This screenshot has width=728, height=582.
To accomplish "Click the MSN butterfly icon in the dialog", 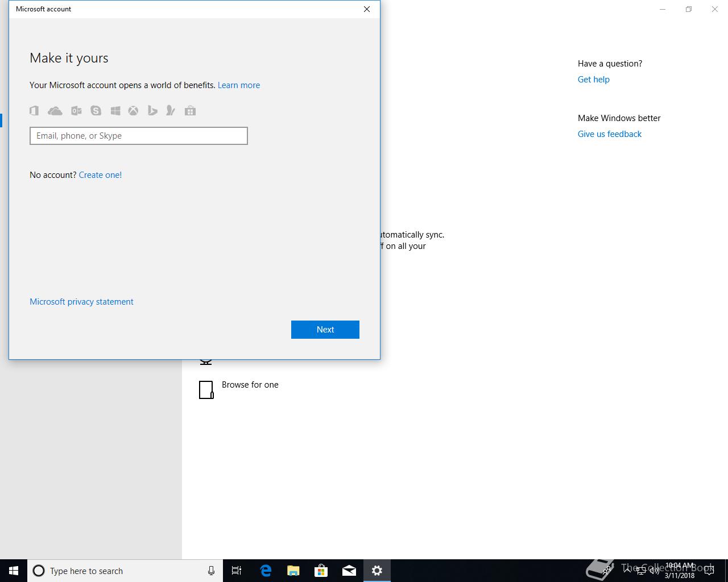I will pyautogui.click(x=170, y=111).
